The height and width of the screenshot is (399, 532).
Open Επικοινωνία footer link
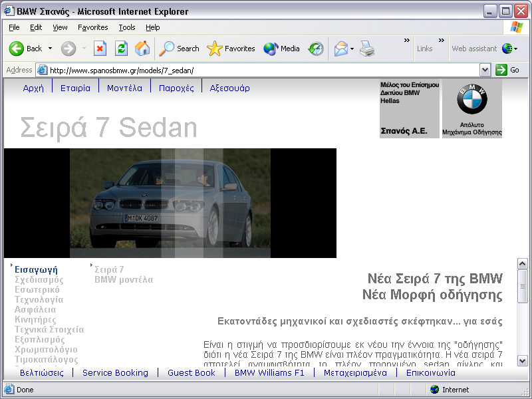pyautogui.click(x=431, y=373)
